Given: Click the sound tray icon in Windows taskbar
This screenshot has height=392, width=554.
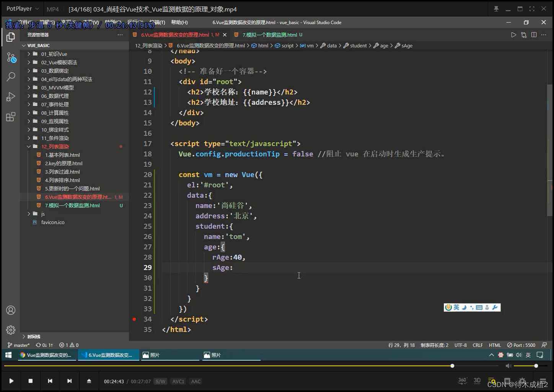Looking at the screenshot, I should coord(519,355).
